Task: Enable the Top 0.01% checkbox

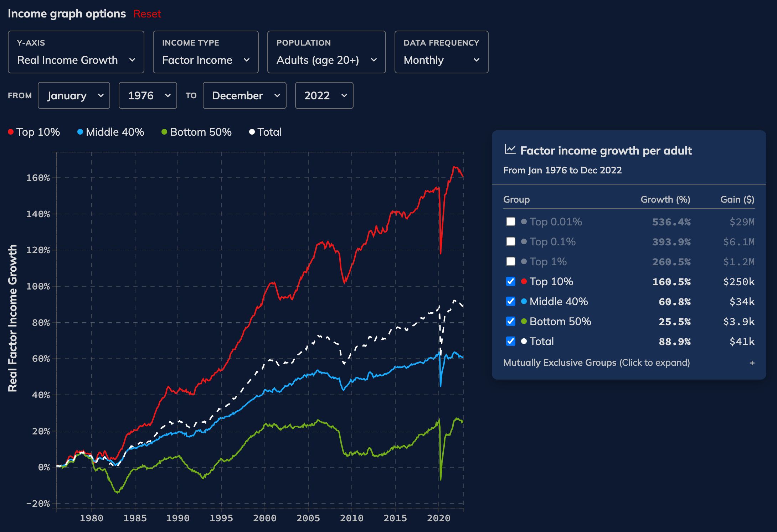Action: click(510, 221)
